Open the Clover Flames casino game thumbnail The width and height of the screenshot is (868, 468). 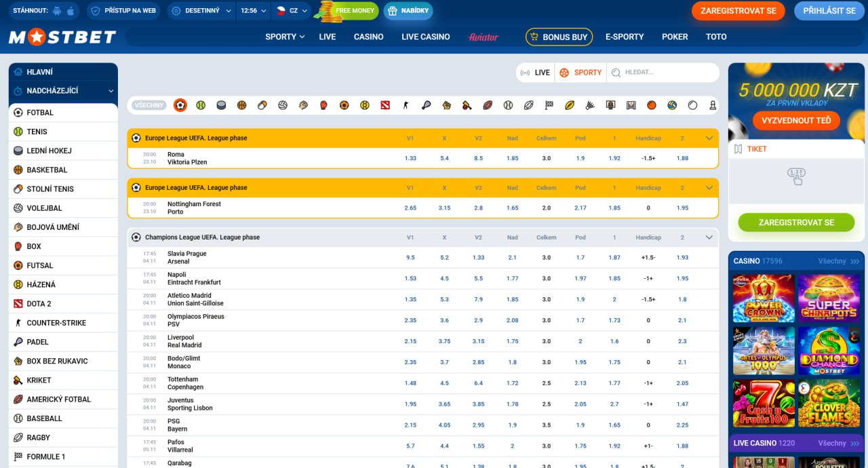[x=829, y=404]
